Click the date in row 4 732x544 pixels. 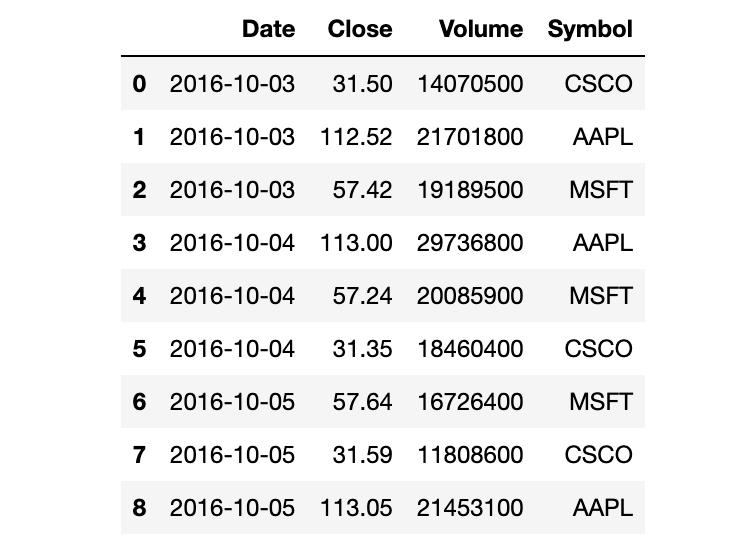(x=232, y=296)
